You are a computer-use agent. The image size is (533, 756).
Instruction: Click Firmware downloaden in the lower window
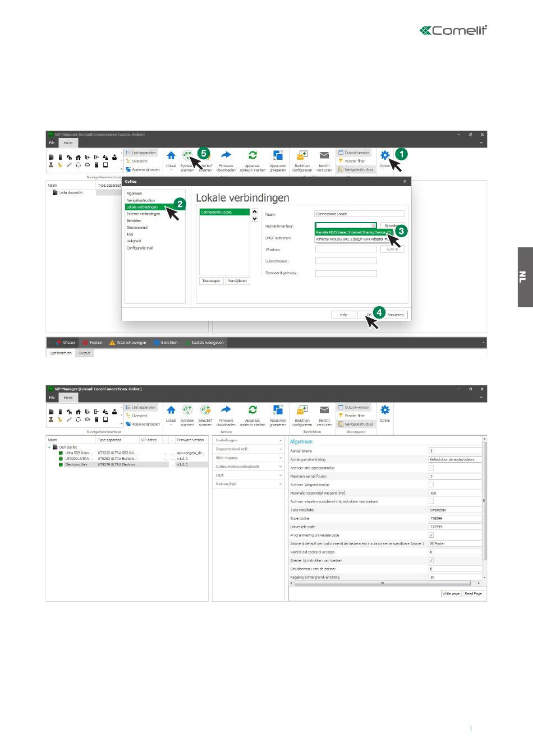226,414
